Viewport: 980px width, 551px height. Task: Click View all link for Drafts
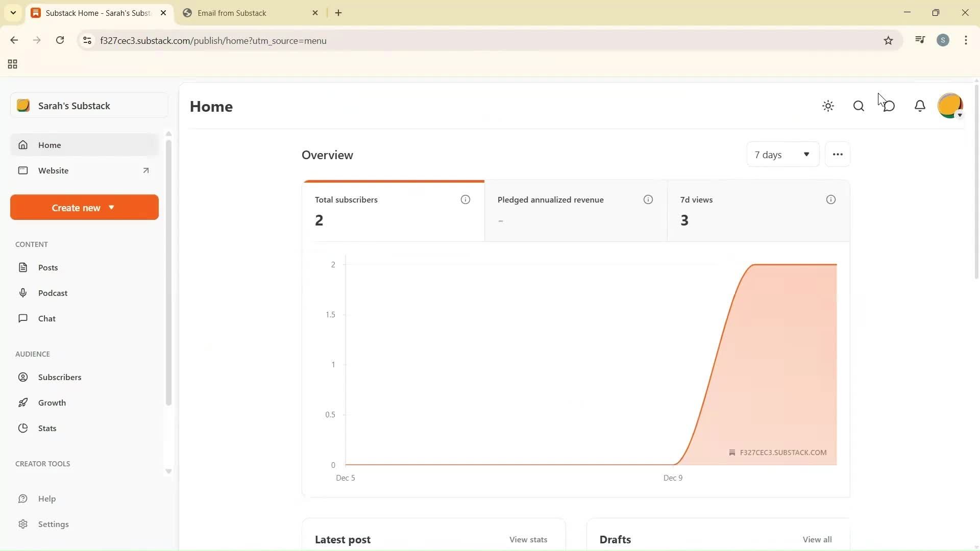pos(817,539)
